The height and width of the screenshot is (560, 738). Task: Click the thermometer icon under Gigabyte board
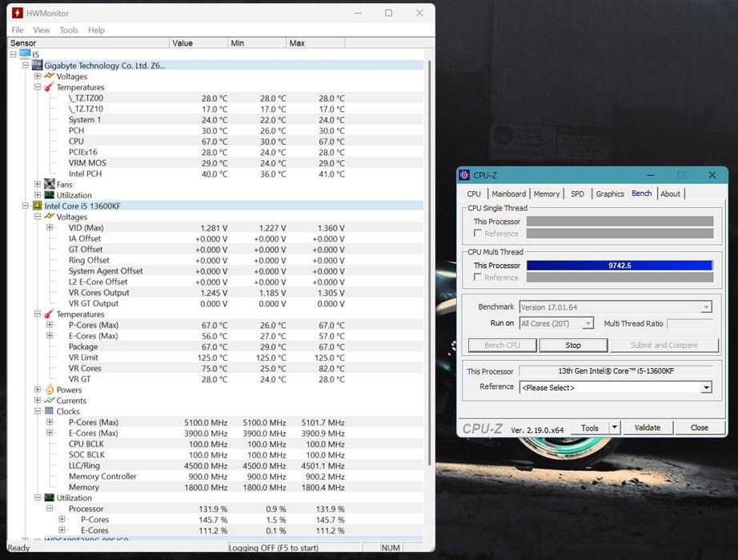(49, 87)
